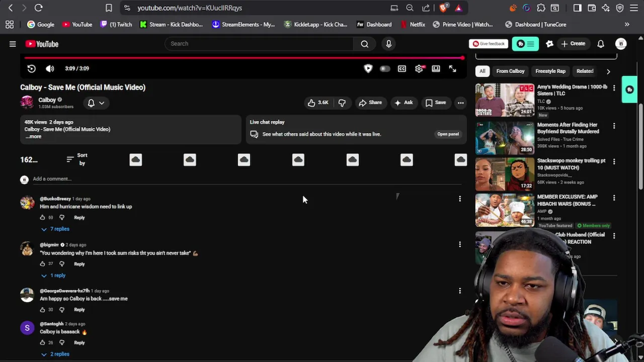Share the video

click(370, 103)
